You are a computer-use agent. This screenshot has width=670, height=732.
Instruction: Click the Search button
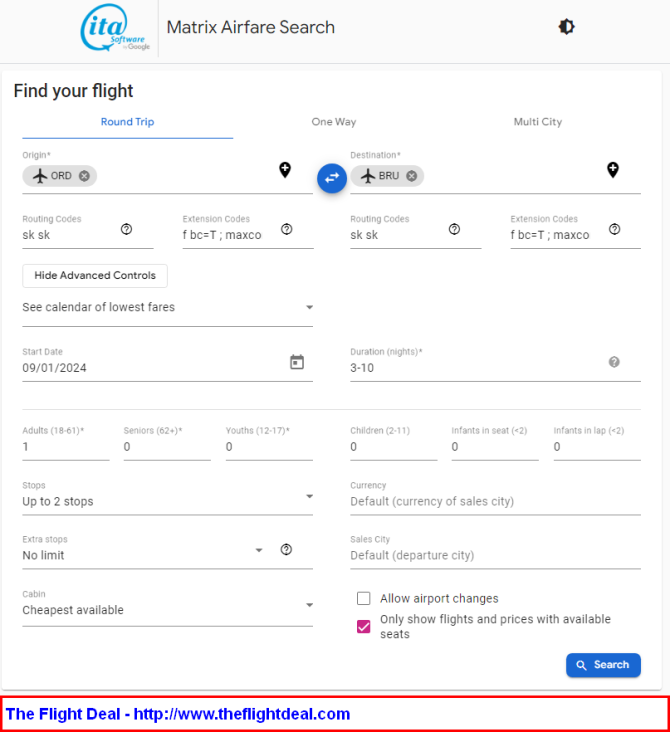(x=603, y=665)
